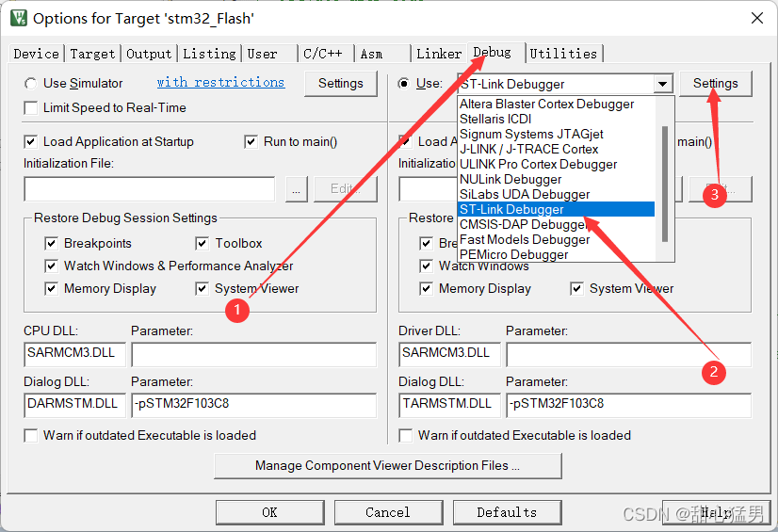Viewport: 778px width, 532px height.
Task: Toggle debugger Warn if outdated Executable
Action: coord(406,436)
